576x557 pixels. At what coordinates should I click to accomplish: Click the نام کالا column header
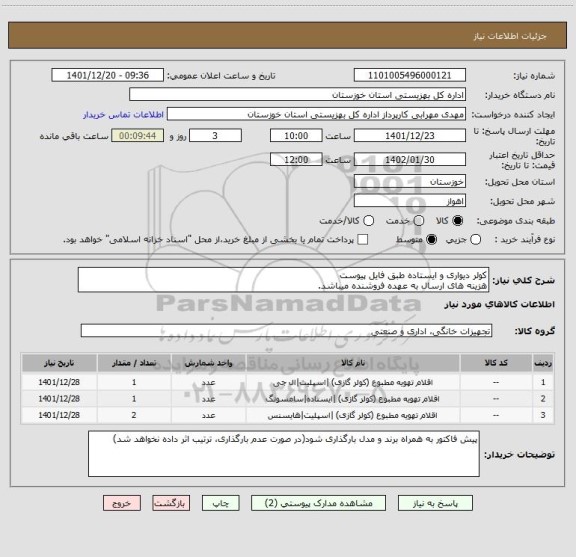[x=353, y=363]
